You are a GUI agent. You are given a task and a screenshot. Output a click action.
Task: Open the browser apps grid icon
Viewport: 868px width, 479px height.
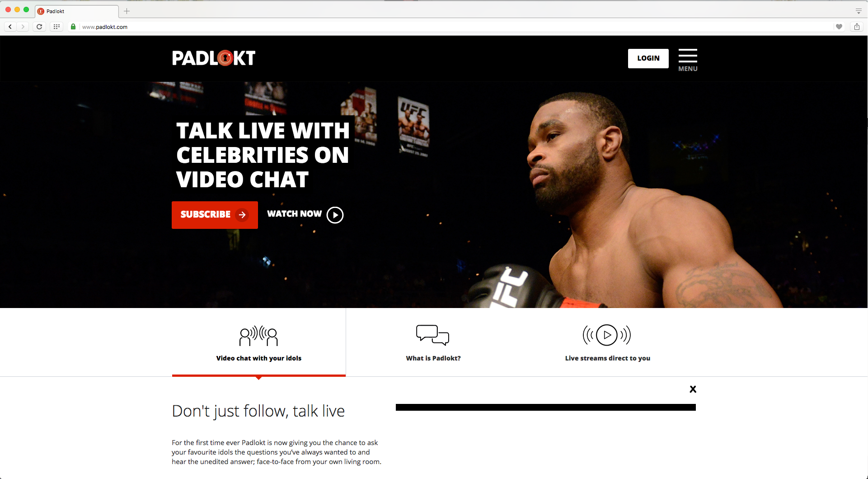click(x=56, y=27)
